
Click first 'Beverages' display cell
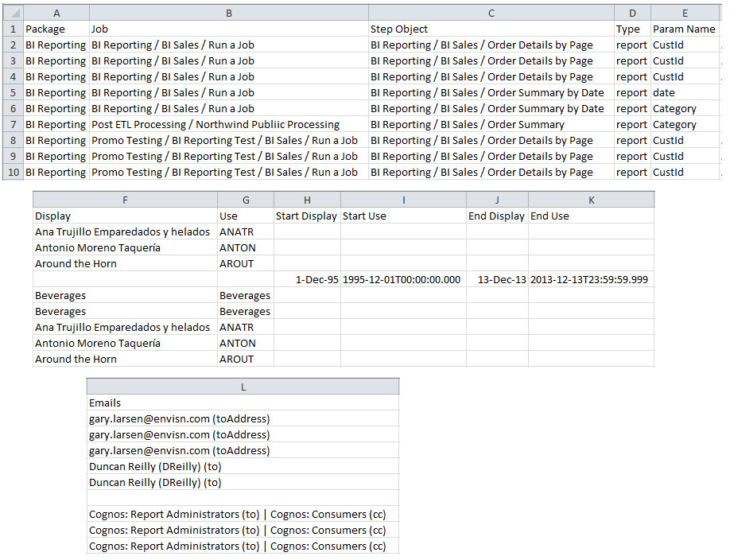tap(125, 295)
